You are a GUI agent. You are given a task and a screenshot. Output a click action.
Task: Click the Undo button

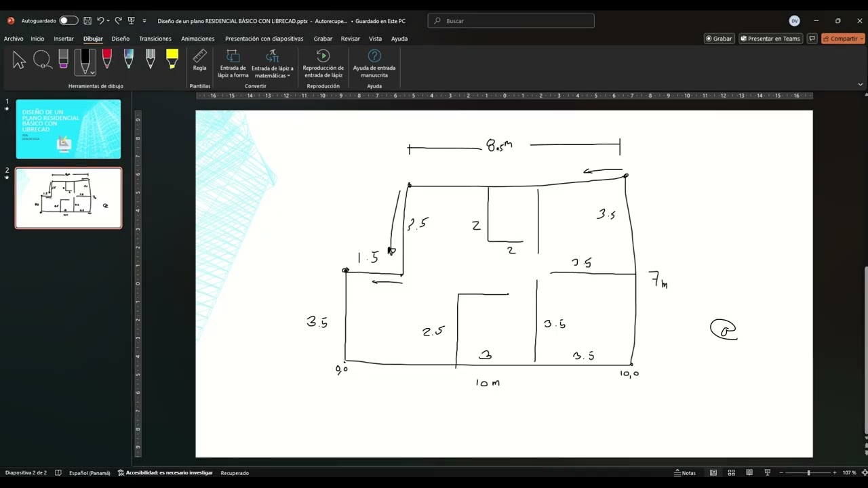click(100, 21)
